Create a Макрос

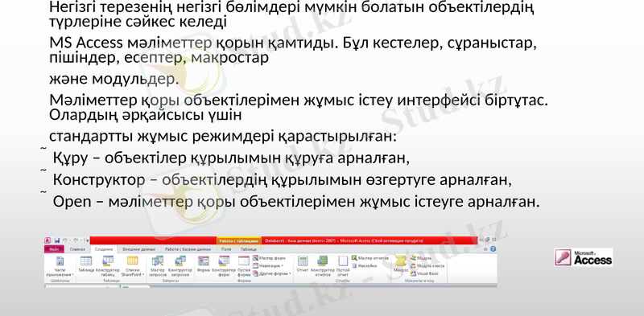[x=401, y=265]
